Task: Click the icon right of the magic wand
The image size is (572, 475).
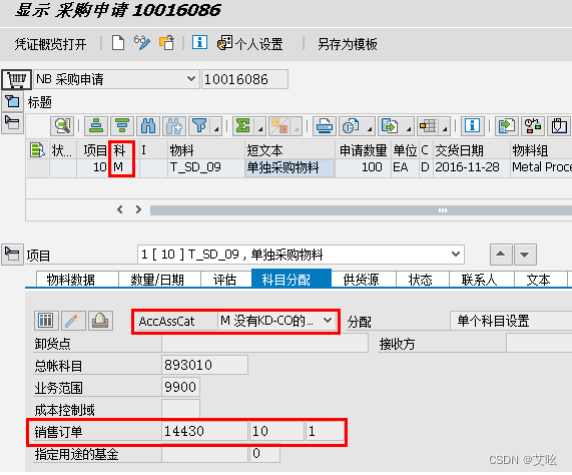Action: pos(100,321)
